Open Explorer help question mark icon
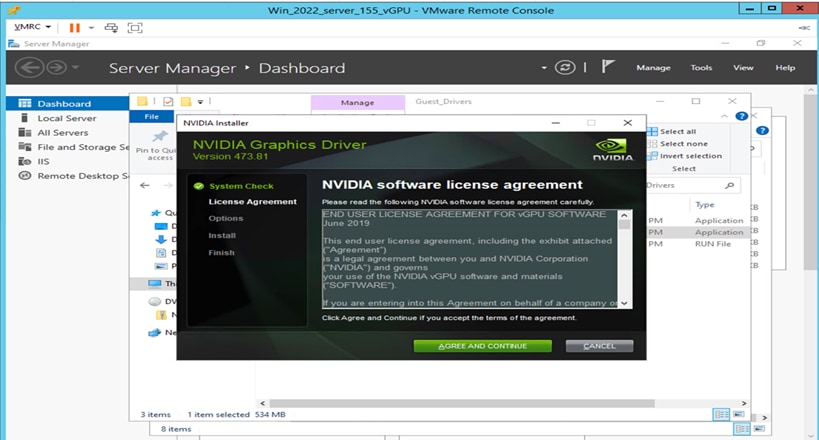The width and height of the screenshot is (819, 440). pyautogui.click(x=741, y=116)
